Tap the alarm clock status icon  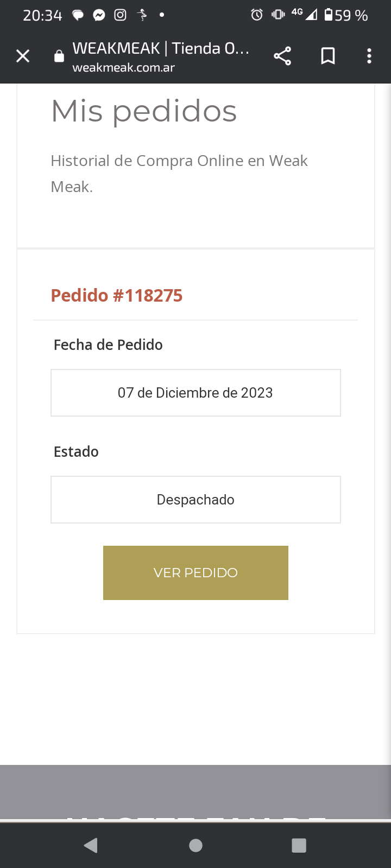pyautogui.click(x=257, y=15)
